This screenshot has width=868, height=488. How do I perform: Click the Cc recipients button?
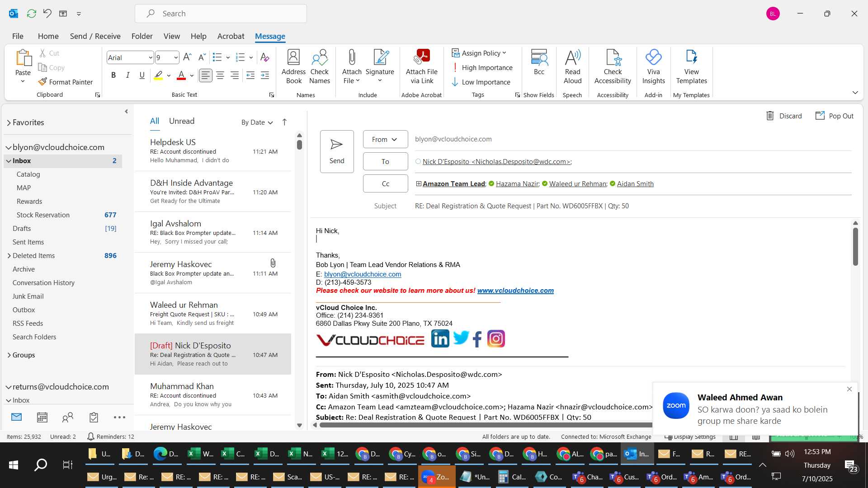tap(385, 184)
